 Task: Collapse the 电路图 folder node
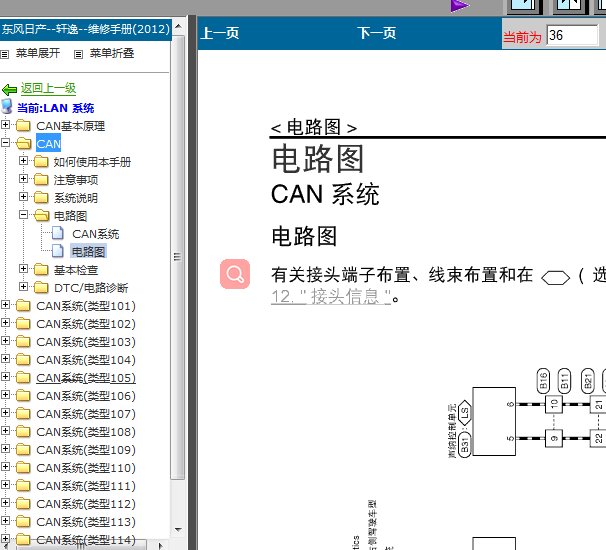click(24, 214)
